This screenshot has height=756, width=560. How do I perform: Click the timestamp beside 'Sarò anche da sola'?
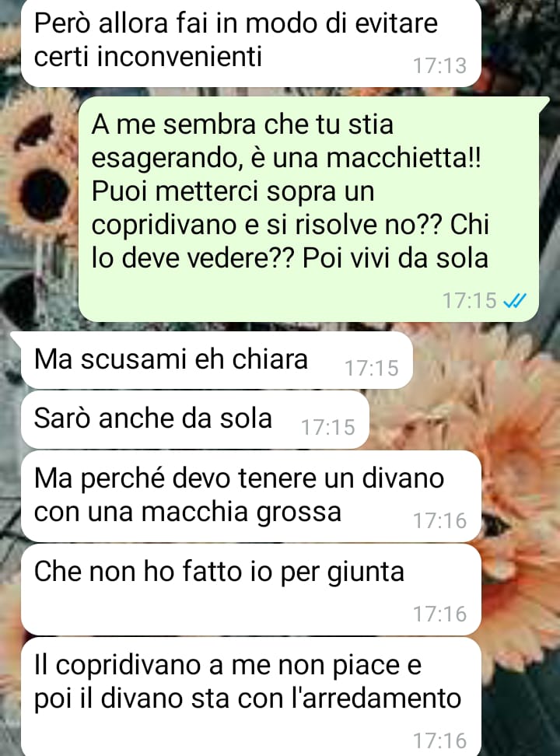(328, 428)
